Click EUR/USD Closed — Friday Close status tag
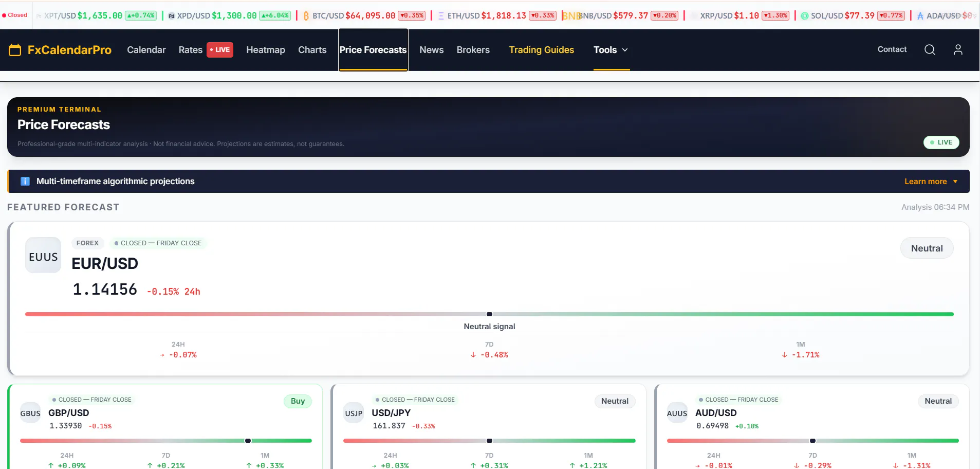Screen dimensions: 980x469 158,243
